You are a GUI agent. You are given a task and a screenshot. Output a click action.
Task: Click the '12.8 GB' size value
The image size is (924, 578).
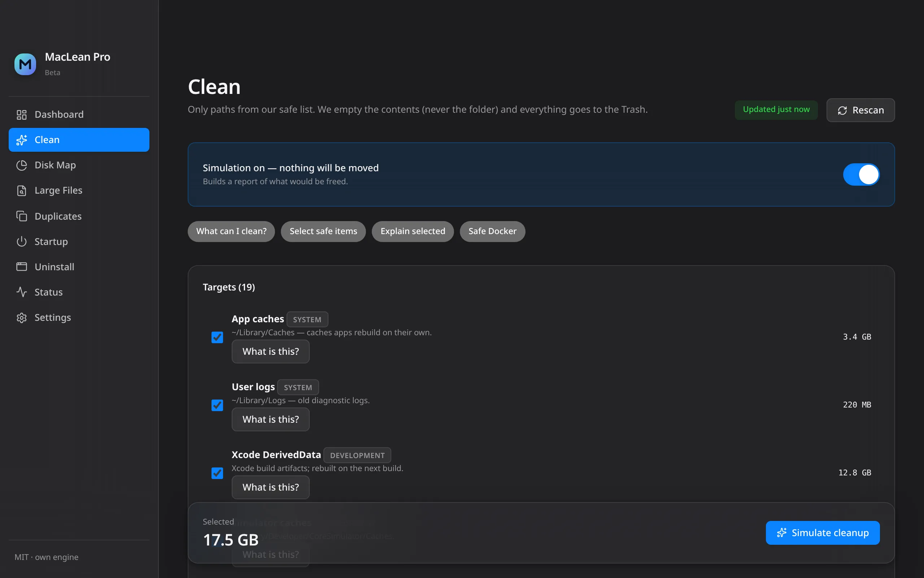pyautogui.click(x=855, y=473)
